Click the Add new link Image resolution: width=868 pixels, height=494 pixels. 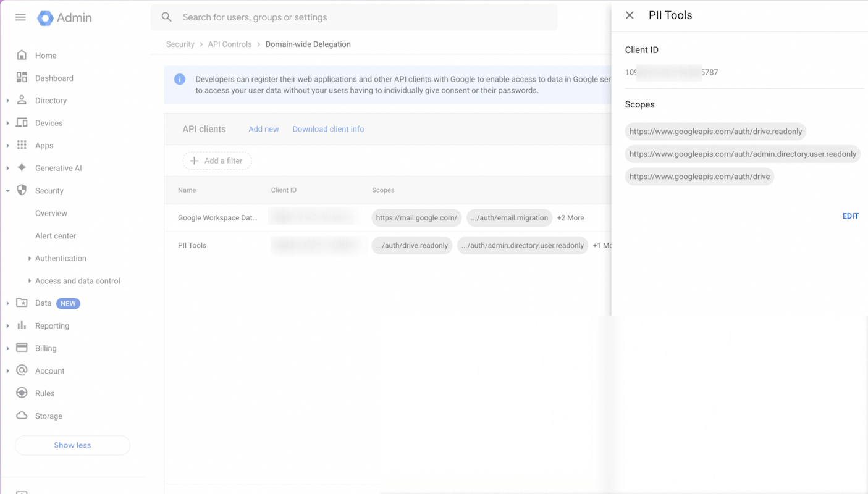[x=264, y=129]
